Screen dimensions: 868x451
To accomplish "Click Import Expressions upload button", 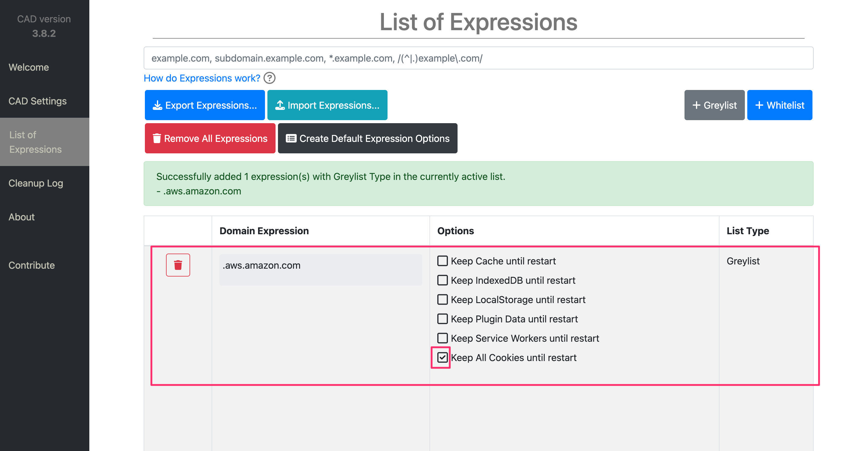I will [327, 105].
